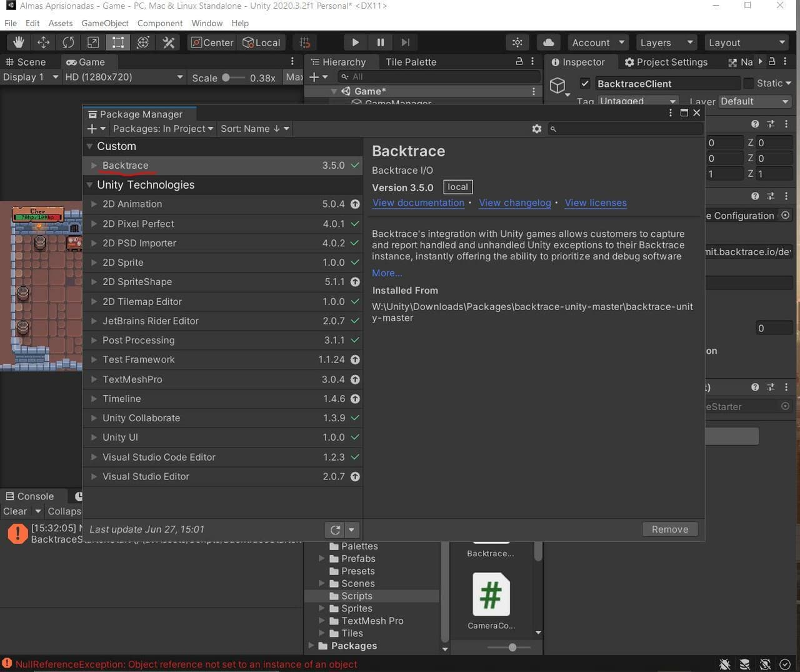
Task: Open View changelog link
Action: (515, 203)
